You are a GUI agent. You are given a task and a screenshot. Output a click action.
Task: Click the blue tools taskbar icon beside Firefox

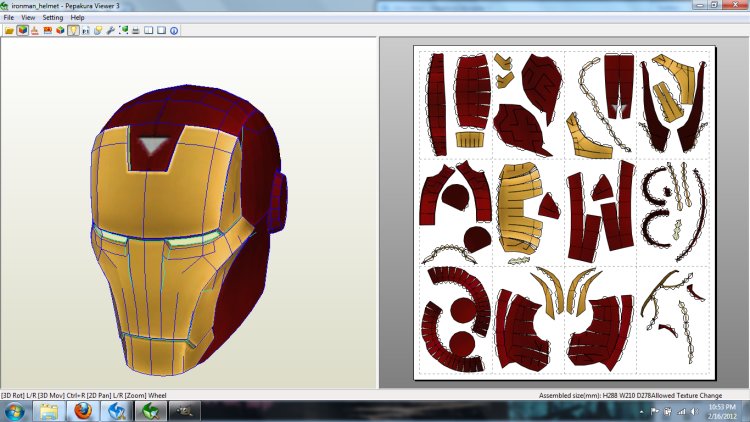click(117, 411)
